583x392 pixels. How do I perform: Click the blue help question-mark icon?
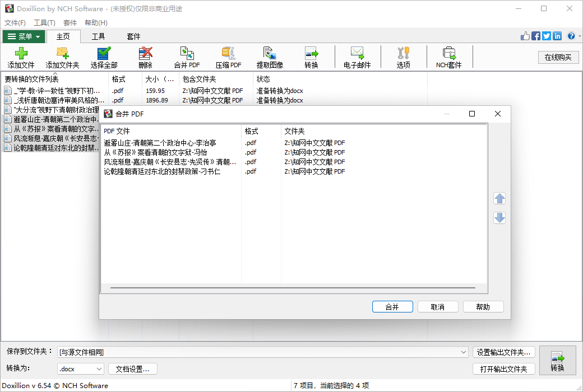click(x=571, y=36)
